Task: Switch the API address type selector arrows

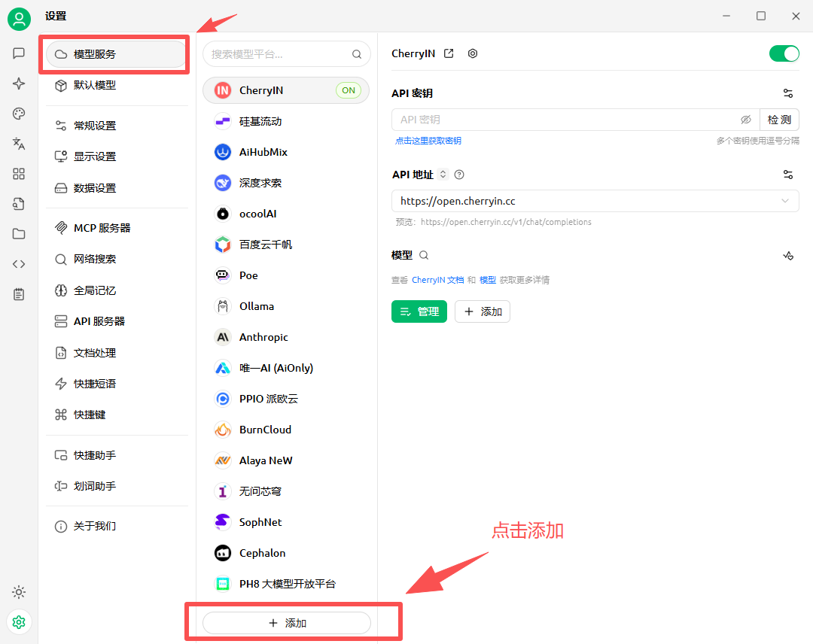Action: point(443,174)
